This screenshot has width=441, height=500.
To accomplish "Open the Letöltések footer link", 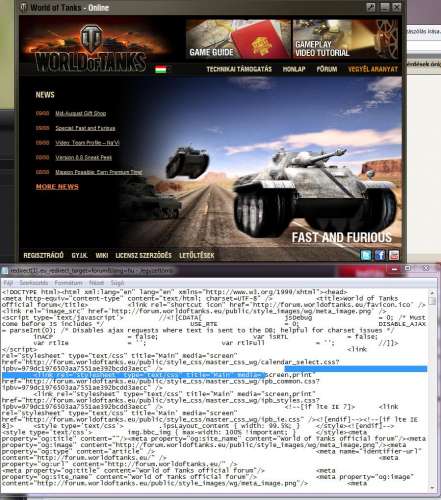I will (197, 255).
